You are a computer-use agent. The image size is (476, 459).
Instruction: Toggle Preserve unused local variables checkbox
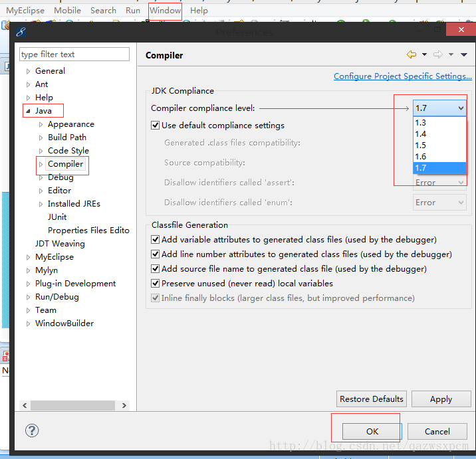tap(155, 284)
